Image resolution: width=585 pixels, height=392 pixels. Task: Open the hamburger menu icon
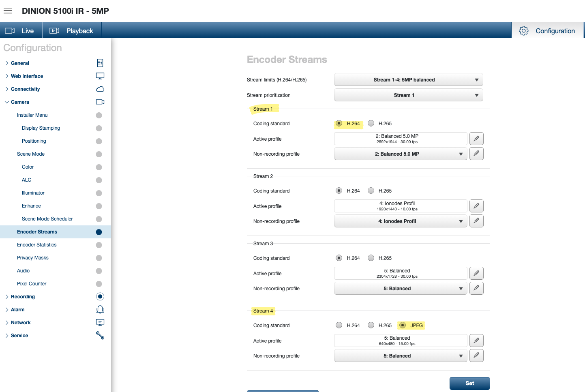click(x=8, y=11)
